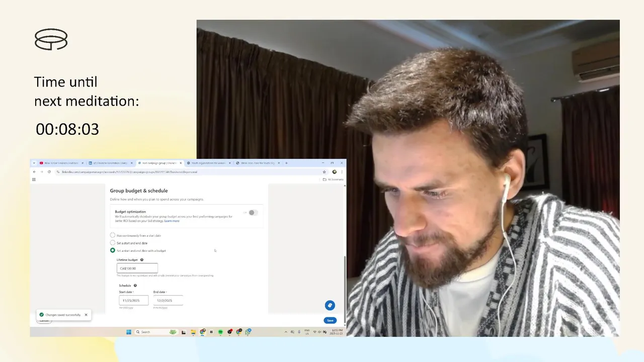Show the Schedule help tooltip
This screenshot has width=644, height=362.
pyautogui.click(x=135, y=286)
